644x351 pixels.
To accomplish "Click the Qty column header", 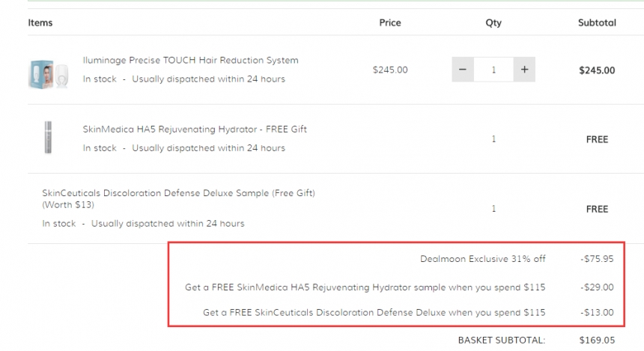I will coord(493,22).
